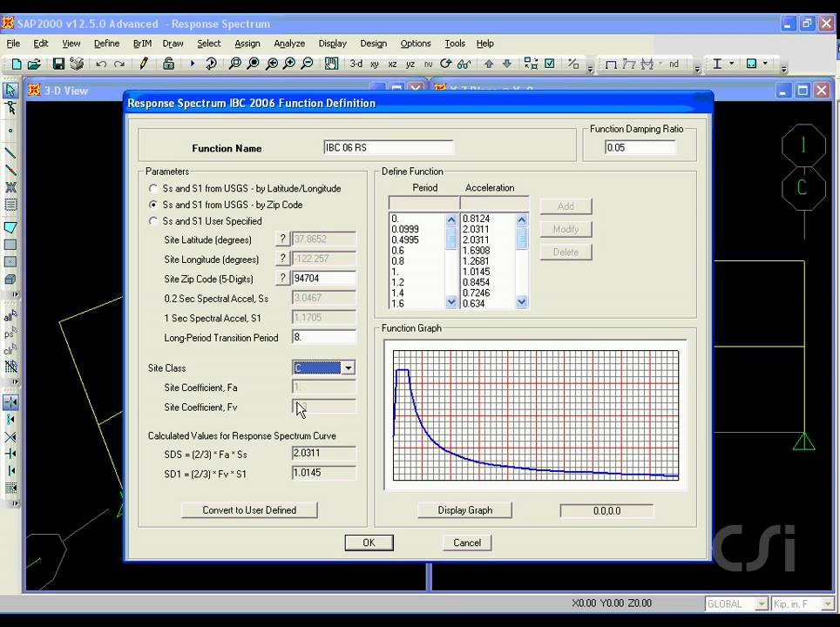Click the Move Down in List arrow
This screenshot has height=627, width=840.
point(507,64)
